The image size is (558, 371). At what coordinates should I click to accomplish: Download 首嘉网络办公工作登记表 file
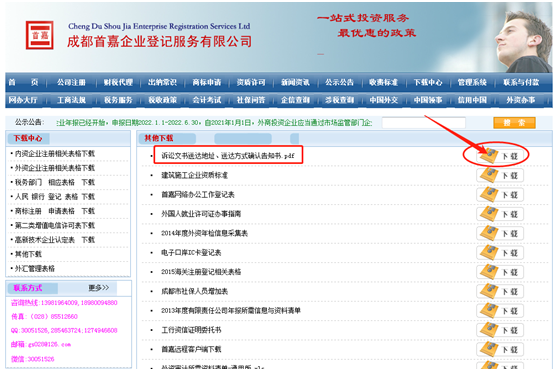500,195
